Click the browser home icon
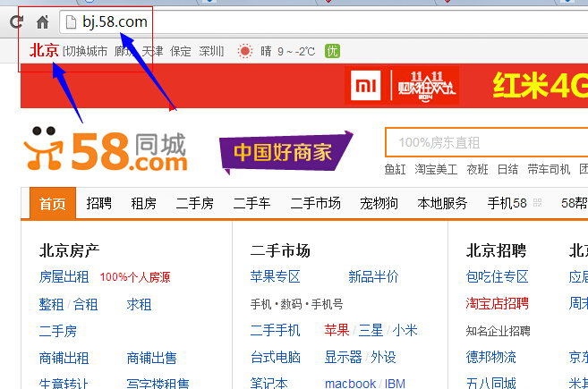The width and height of the screenshot is (588, 389). 42,21
